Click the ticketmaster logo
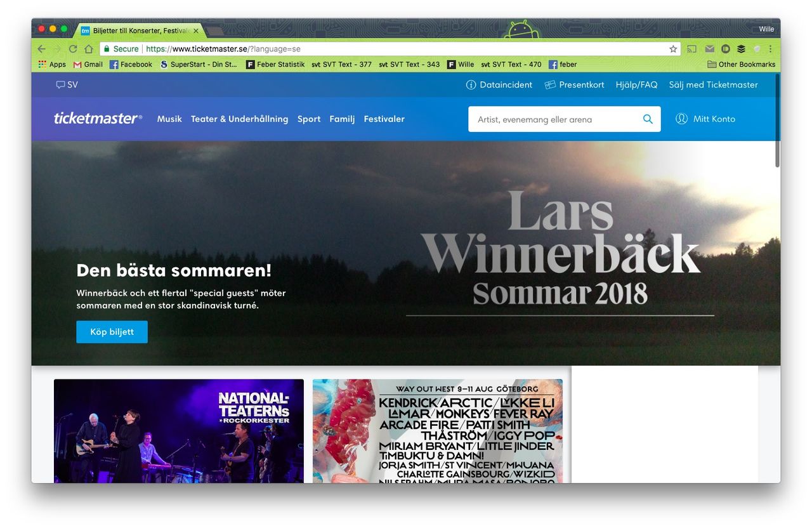This screenshot has height=528, width=812. [98, 118]
